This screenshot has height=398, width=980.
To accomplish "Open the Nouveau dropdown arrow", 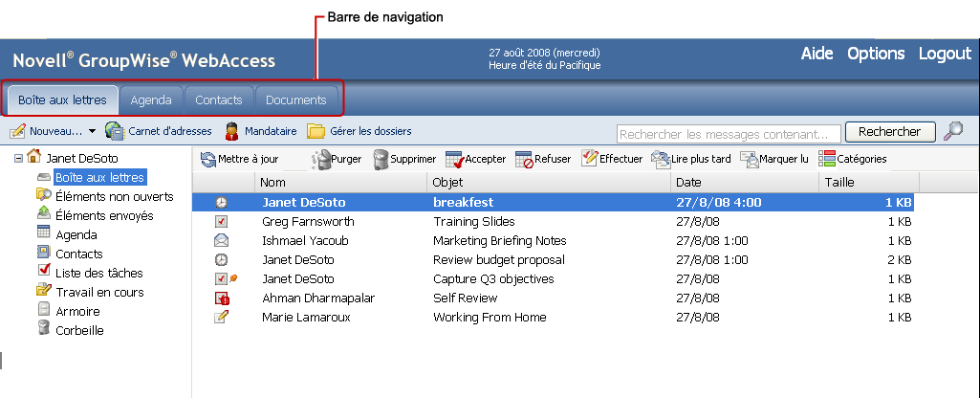I will click(x=93, y=131).
